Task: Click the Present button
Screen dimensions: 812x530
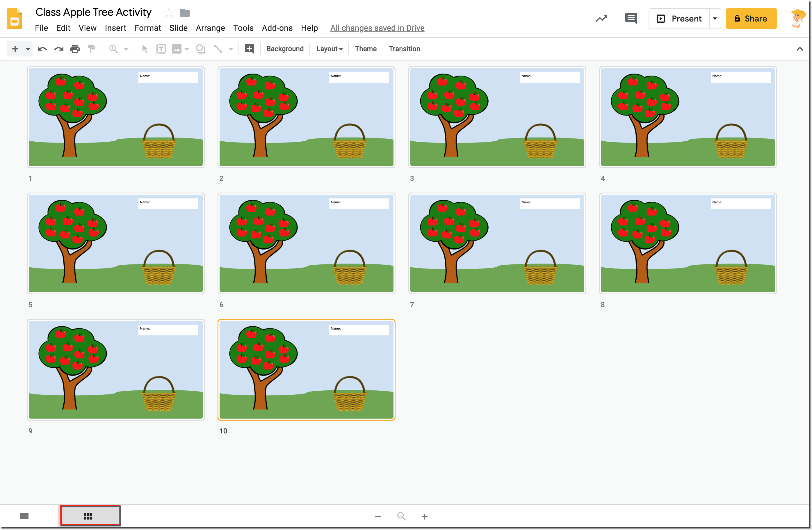Action: (679, 18)
